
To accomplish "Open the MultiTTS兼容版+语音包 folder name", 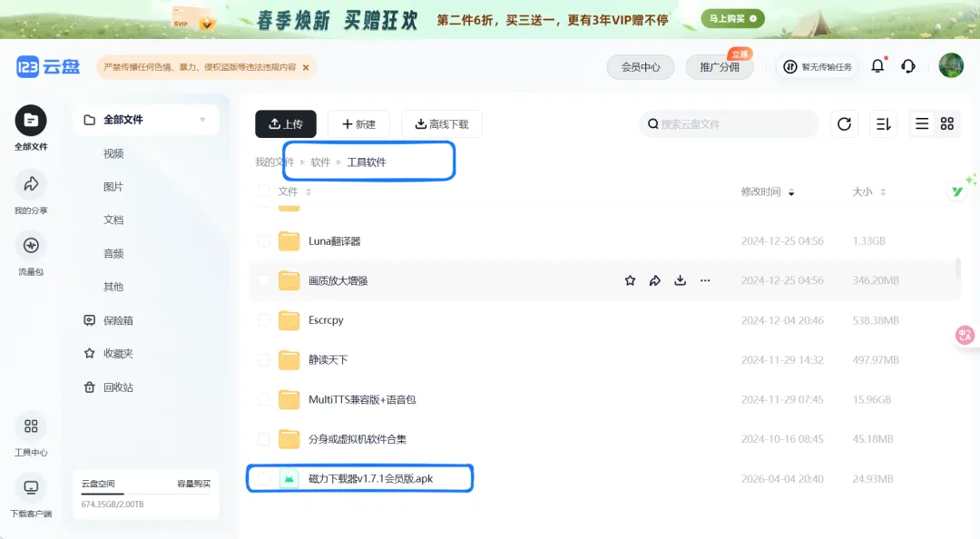I will (362, 399).
